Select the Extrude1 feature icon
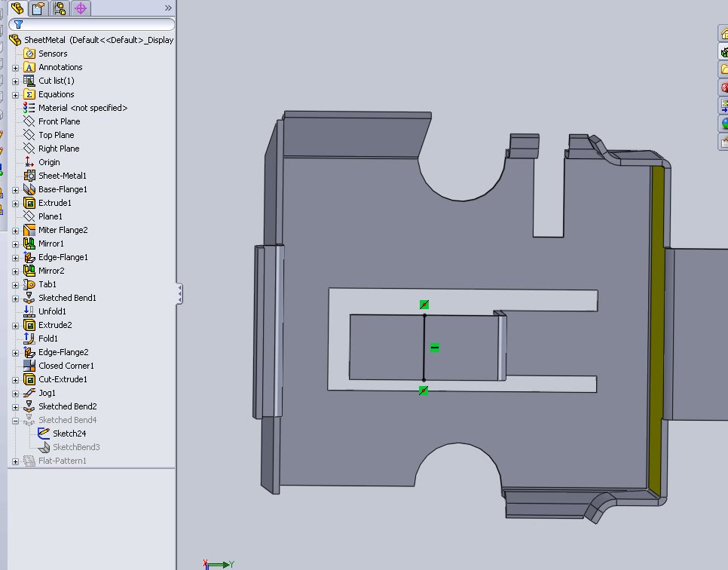728x570 pixels. point(29,203)
